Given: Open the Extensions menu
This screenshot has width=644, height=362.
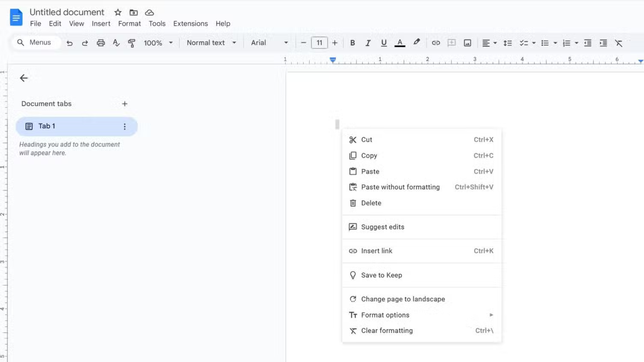Looking at the screenshot, I should pyautogui.click(x=190, y=23).
